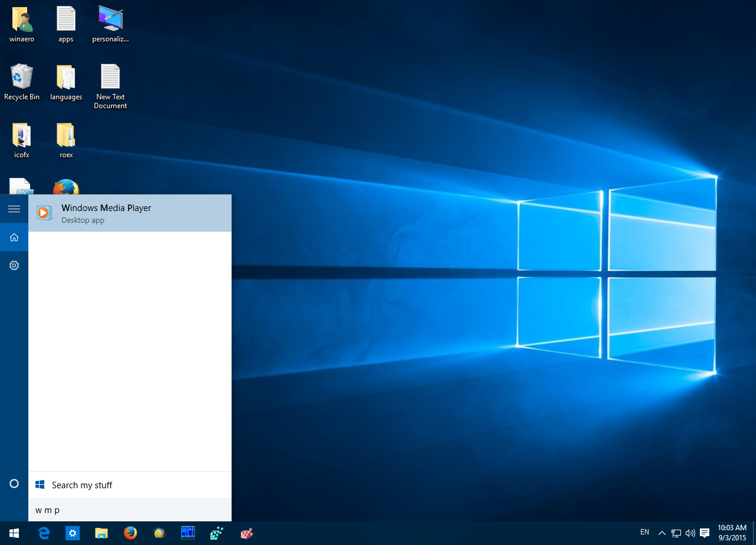Launch the Windows Media Player search result
756x545 pixels.
(106, 213)
